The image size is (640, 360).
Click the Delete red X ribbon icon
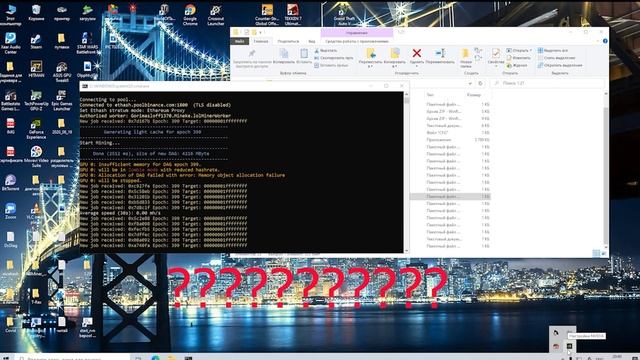417,53
